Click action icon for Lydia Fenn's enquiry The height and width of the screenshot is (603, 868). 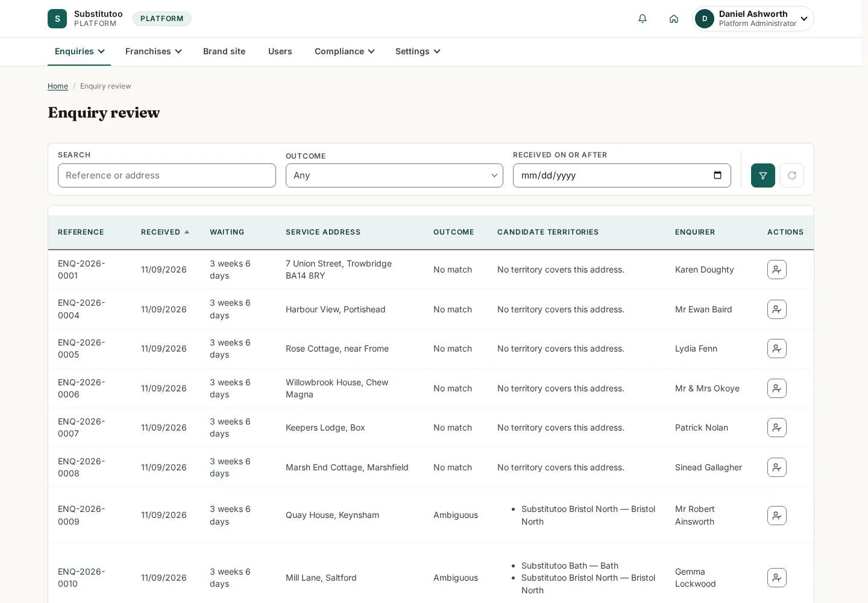click(777, 349)
